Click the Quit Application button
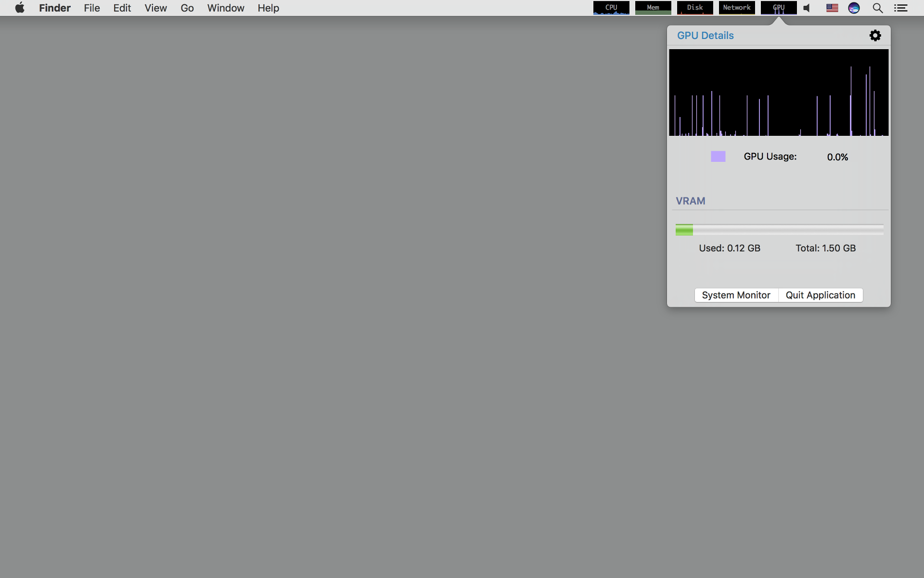Viewport: 924px width, 578px height. [x=821, y=295]
